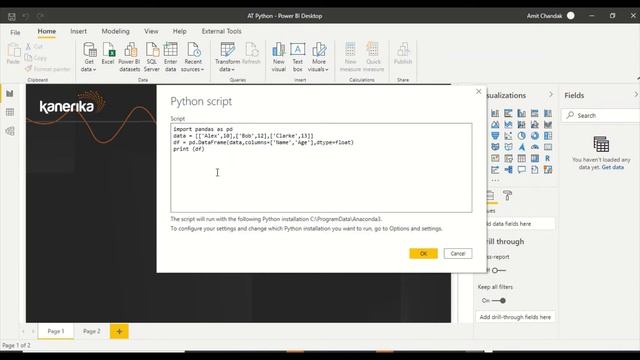The width and height of the screenshot is (640, 360).
Task: Collapse the Fields pane chevron
Action: (636, 95)
